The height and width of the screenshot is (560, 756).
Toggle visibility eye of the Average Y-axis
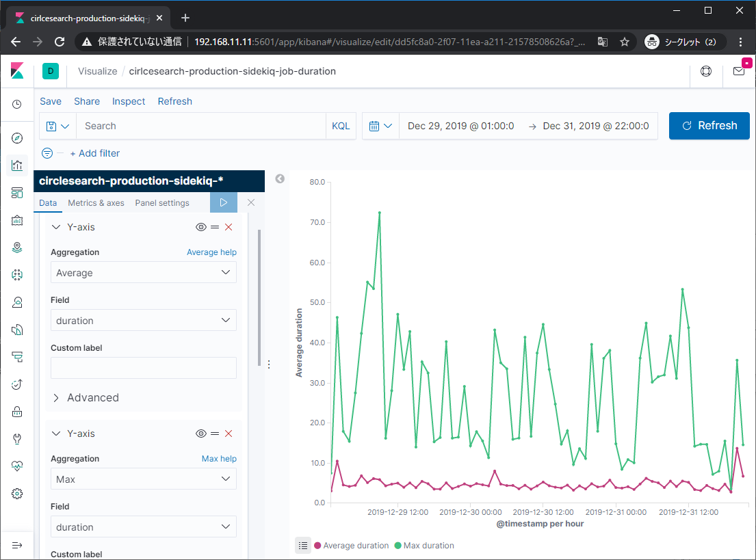tap(201, 227)
